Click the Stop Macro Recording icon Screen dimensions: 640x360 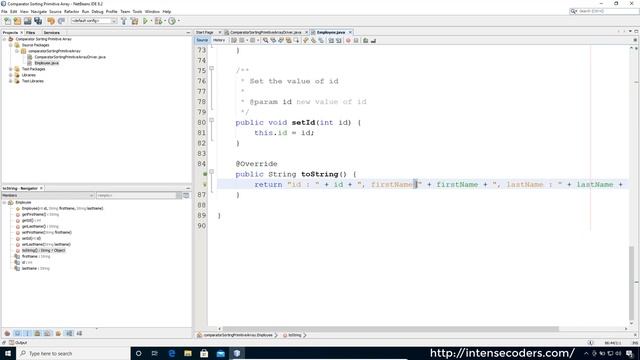[356, 40]
